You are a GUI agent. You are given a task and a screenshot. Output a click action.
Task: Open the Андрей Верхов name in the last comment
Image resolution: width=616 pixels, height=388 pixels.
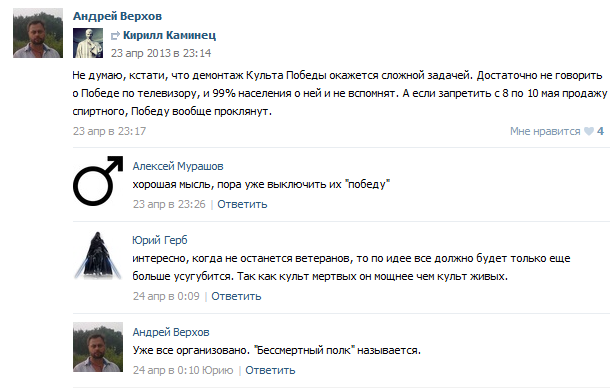click(171, 332)
